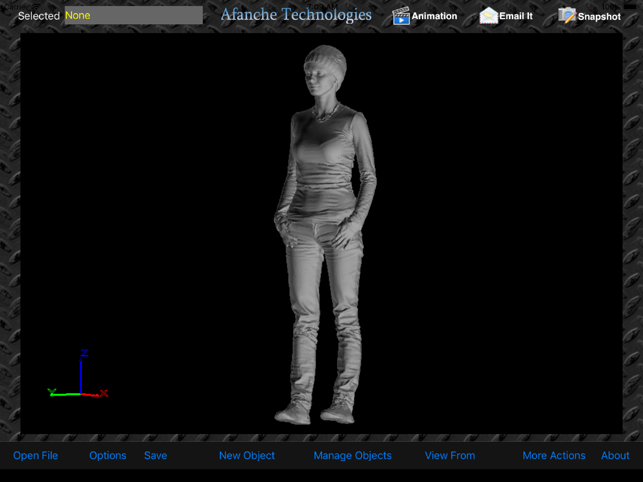Save the current model
Screen dimensions: 643x482
[x=155, y=455]
